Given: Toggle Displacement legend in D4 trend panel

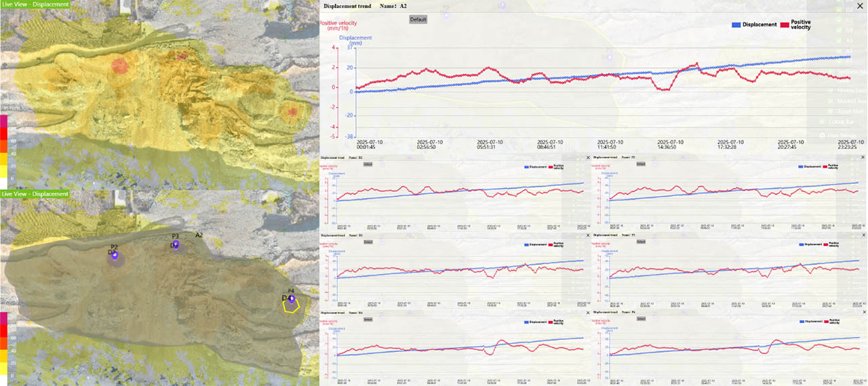Looking at the screenshot, I should click(x=536, y=322).
